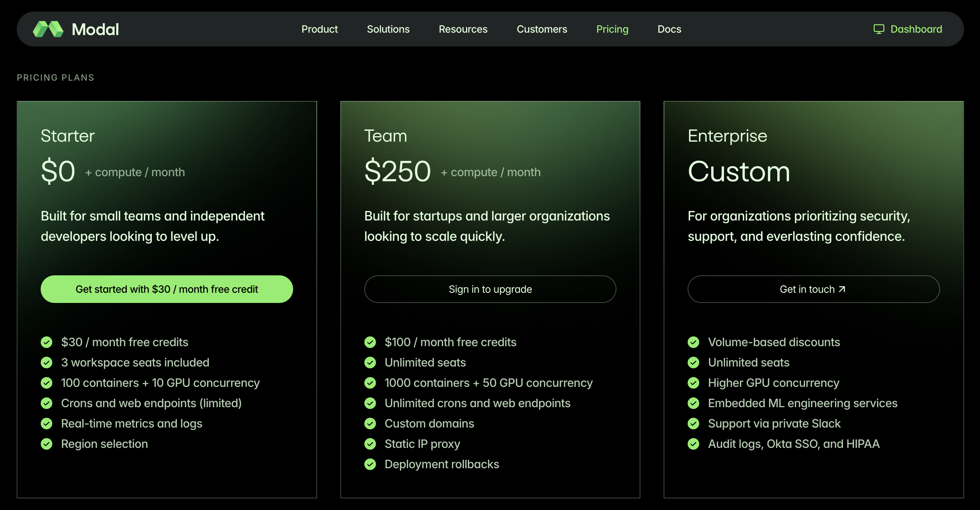Click the checkmark beside Region selection
This screenshot has height=510, width=980.
coord(46,444)
